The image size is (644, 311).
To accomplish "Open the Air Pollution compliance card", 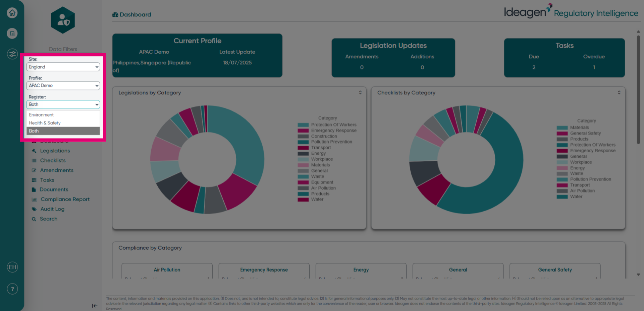I will 167,271.
